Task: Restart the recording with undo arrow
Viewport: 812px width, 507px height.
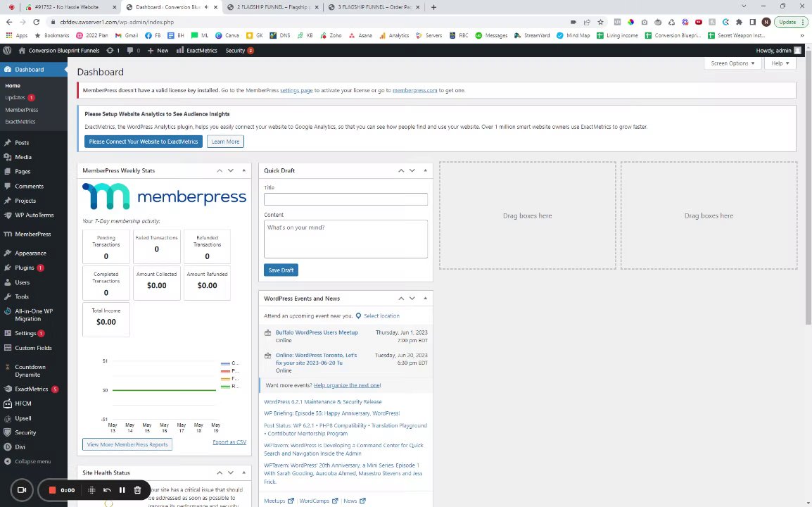Action: pyautogui.click(x=107, y=490)
